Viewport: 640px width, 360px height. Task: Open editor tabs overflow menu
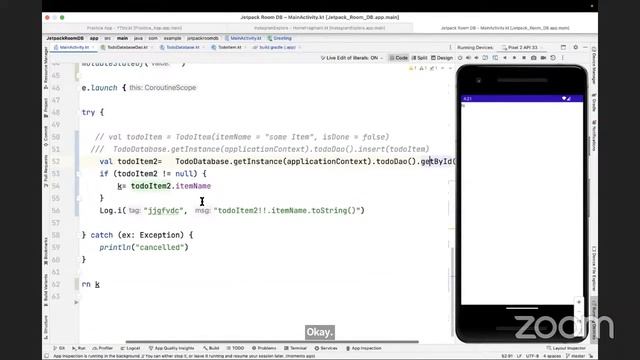tap(450, 47)
